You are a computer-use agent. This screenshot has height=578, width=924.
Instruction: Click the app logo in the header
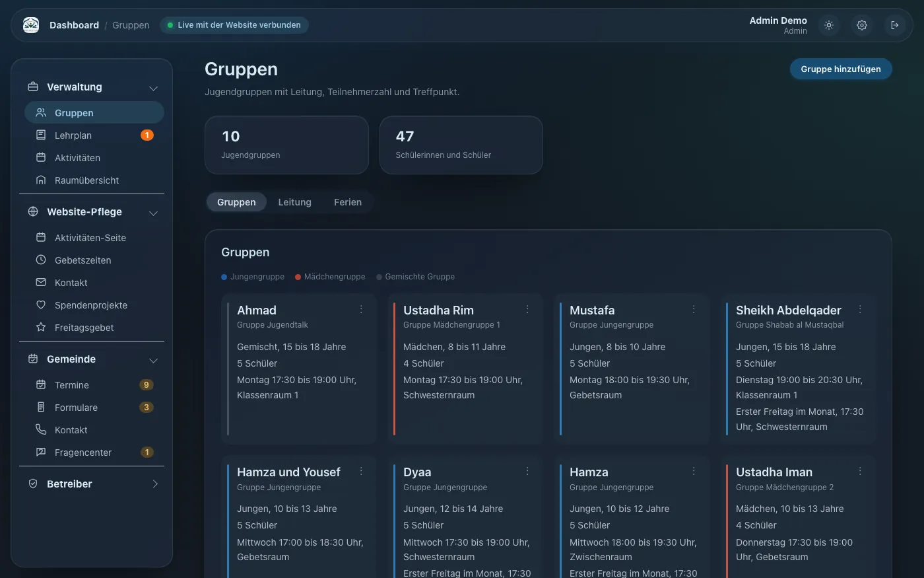click(x=31, y=25)
